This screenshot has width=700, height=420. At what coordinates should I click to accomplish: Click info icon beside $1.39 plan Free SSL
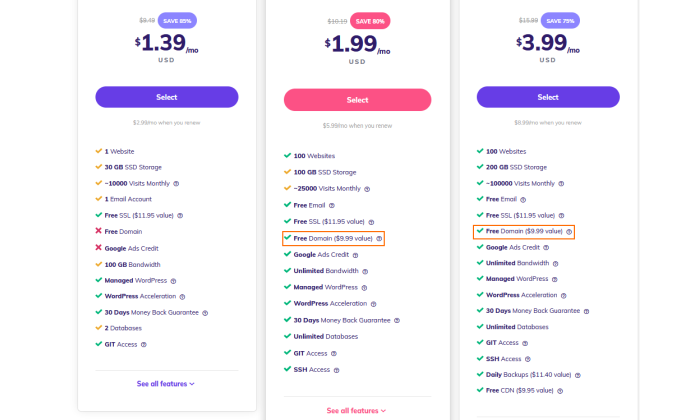pos(180,216)
